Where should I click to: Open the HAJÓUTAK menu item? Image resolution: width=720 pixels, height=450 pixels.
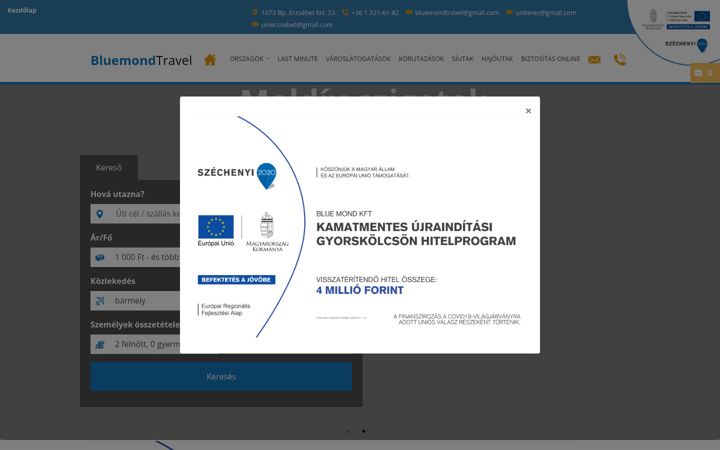point(497,59)
